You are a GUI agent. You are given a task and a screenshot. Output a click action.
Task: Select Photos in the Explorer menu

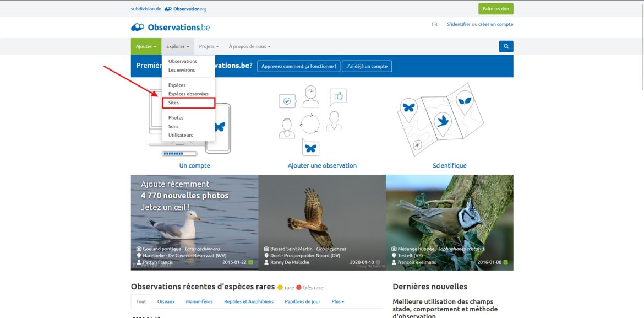(x=176, y=117)
